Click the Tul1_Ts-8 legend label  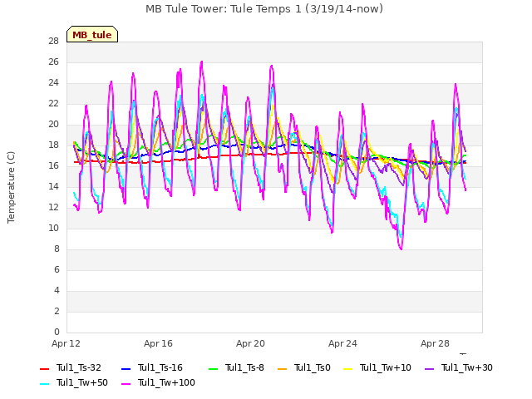pyautogui.click(x=244, y=367)
